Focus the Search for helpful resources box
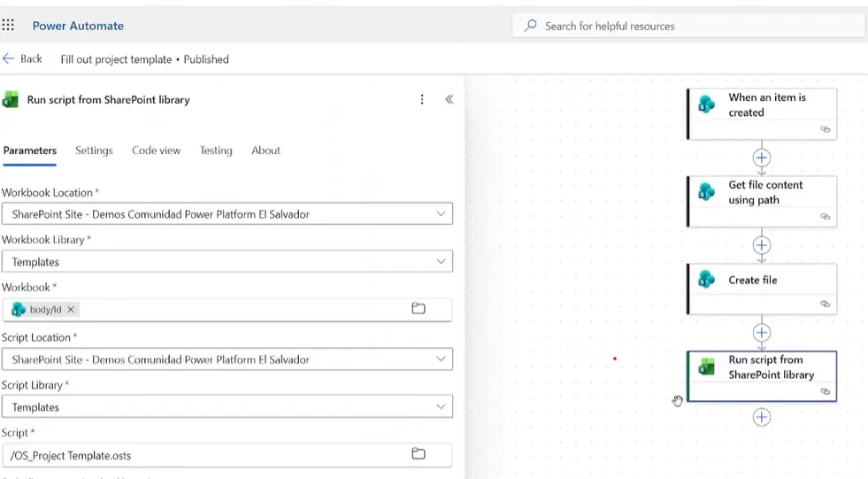The height and width of the screenshot is (479, 868). 688,26
